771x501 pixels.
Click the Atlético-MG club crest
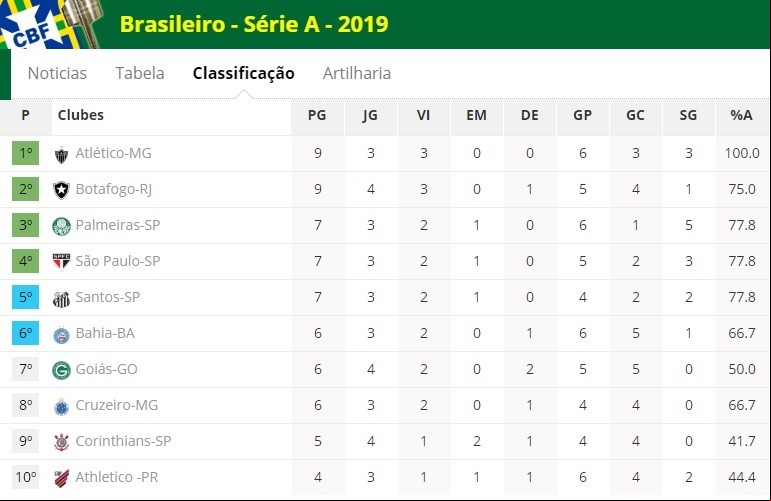coord(61,155)
